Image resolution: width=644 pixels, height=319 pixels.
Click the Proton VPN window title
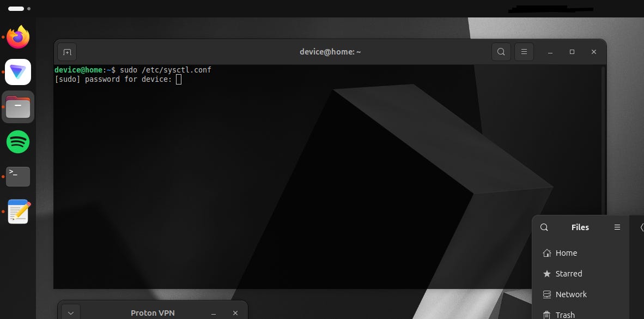tap(153, 313)
